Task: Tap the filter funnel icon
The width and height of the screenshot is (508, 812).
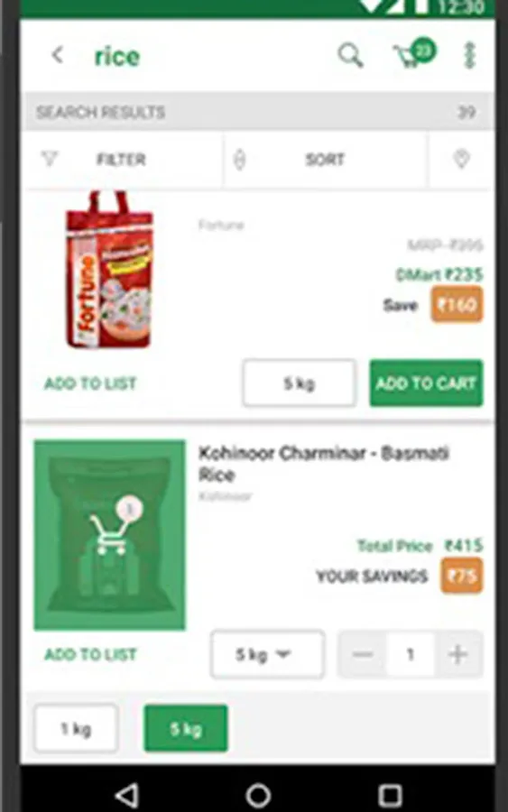Action: [x=50, y=159]
